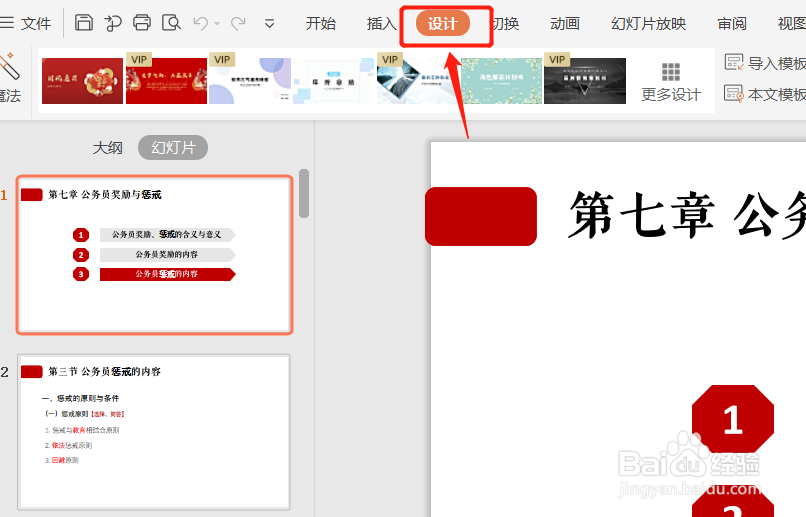Click the 第七章 title text on the slide
Viewport: 806px width, 517px height.
(687, 214)
